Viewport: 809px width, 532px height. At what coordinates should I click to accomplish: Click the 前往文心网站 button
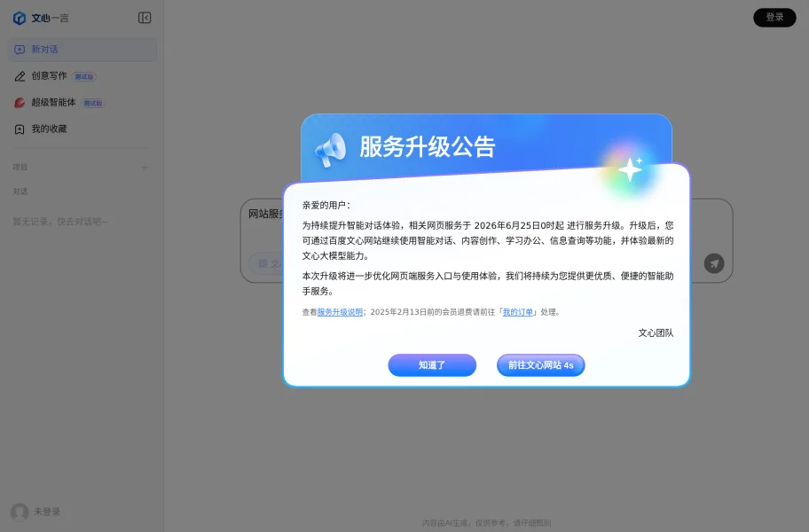pos(541,365)
